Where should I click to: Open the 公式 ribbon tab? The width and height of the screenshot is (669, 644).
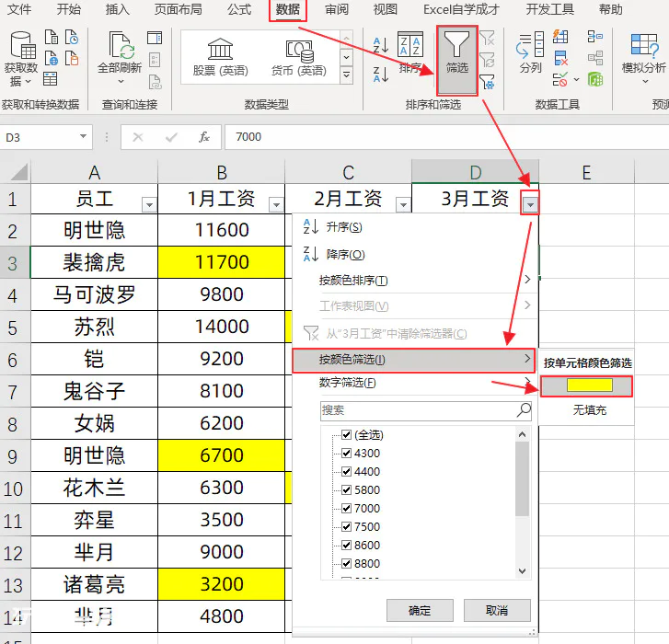[239, 9]
